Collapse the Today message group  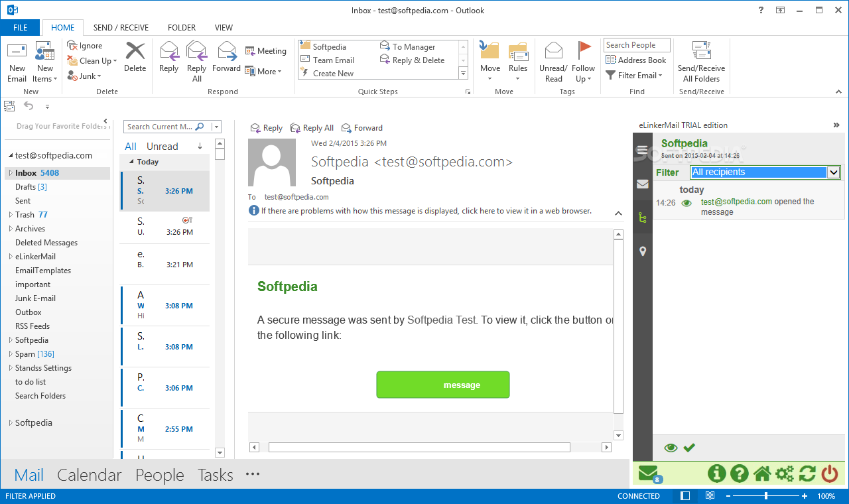[x=131, y=162]
